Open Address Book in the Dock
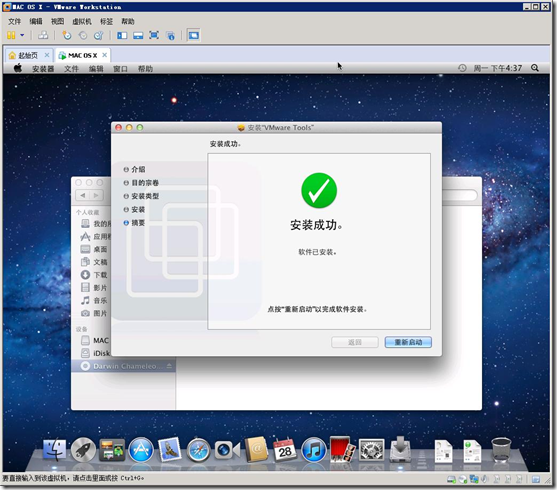 (x=256, y=449)
